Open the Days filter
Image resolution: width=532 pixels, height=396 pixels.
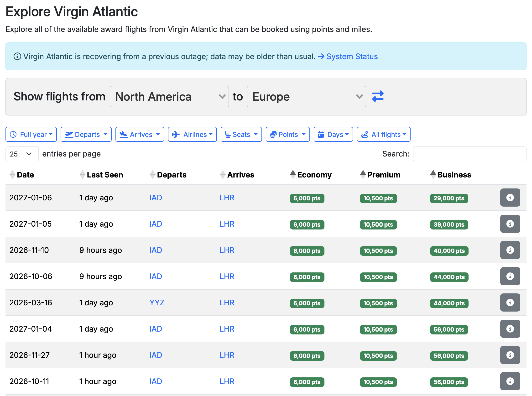pyautogui.click(x=333, y=134)
